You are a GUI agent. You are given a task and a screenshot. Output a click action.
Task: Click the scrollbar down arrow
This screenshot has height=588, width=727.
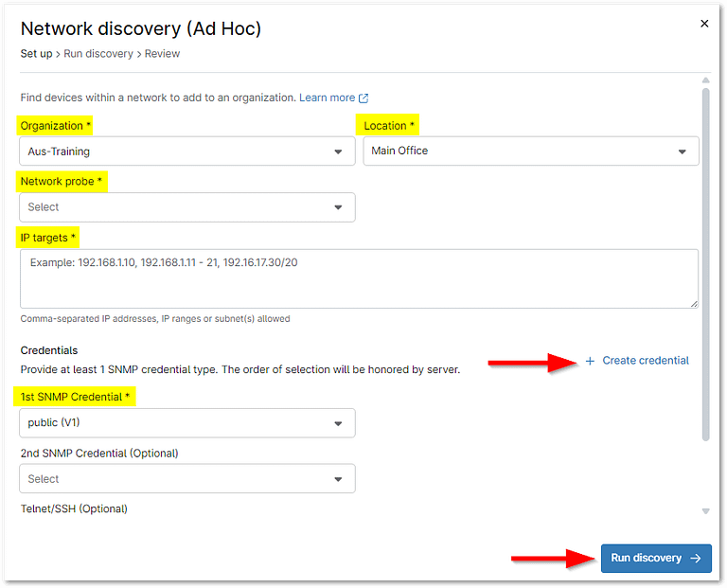click(704, 511)
